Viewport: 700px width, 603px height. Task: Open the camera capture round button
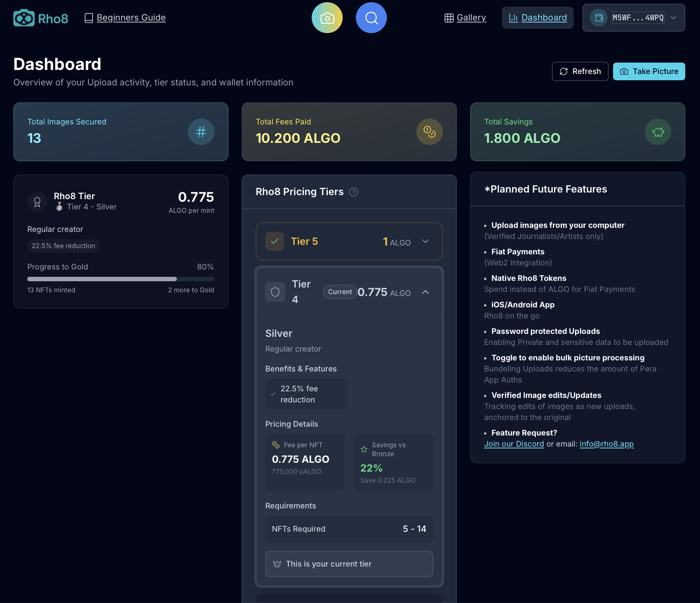click(327, 18)
